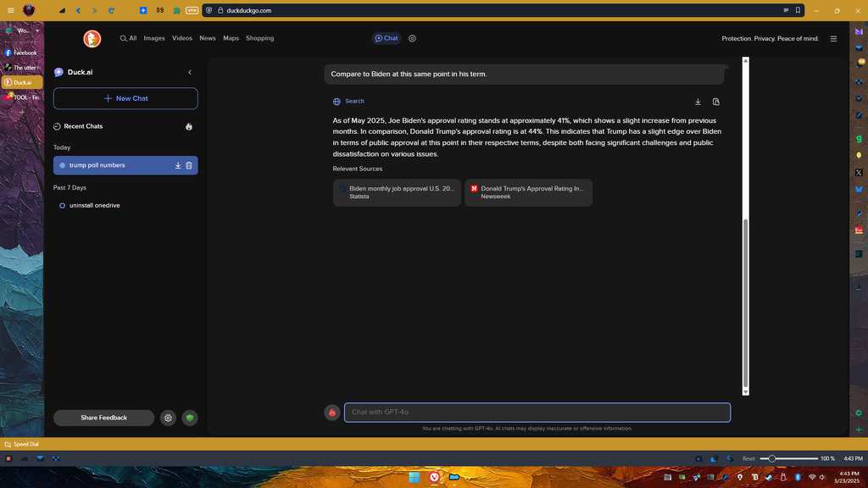Viewport: 868px width, 488px height.
Task: Delete the trump poll numbers chat
Action: (x=189, y=165)
